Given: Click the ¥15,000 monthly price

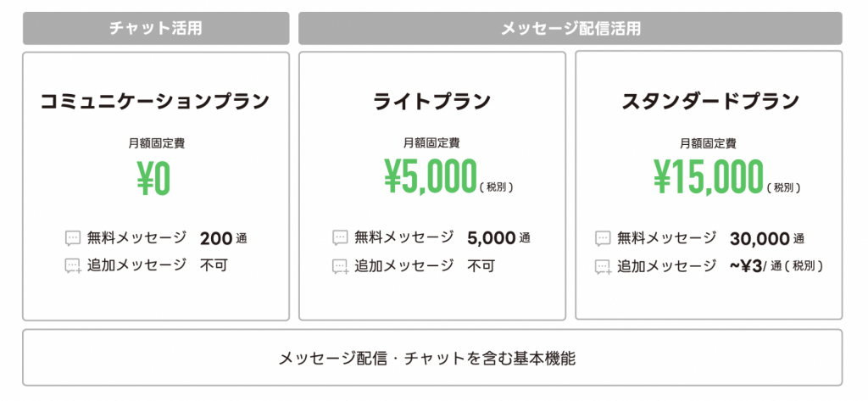Looking at the screenshot, I should pyautogui.click(x=708, y=179).
